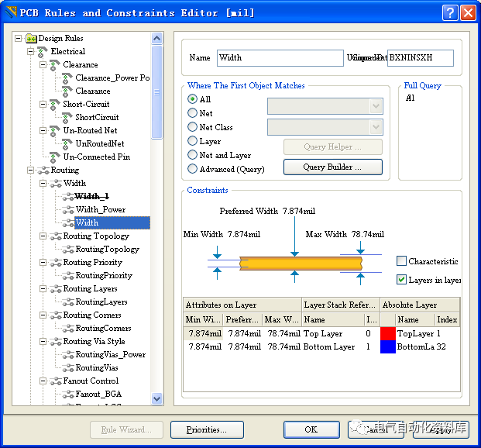
Task: Click the Unique ID field BXNINSXH
Action: [x=421, y=58]
